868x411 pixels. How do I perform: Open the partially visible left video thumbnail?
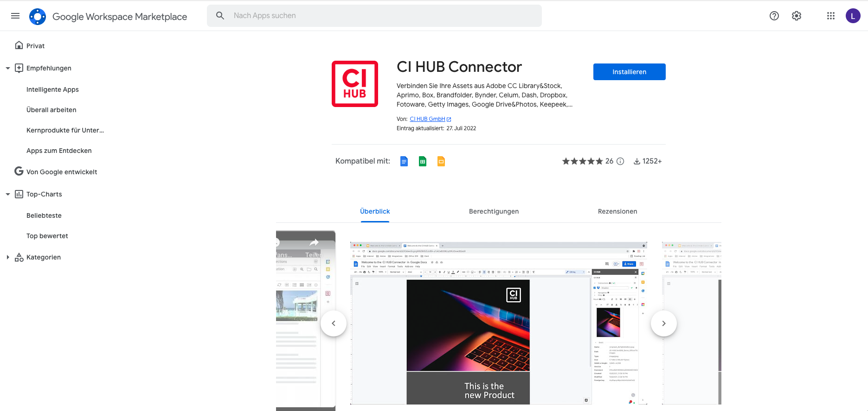(x=306, y=321)
